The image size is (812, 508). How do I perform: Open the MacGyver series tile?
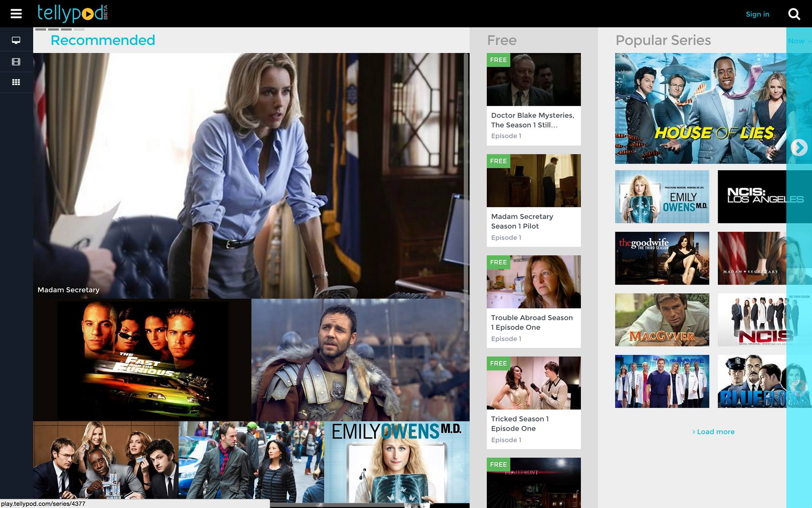pyautogui.click(x=662, y=320)
